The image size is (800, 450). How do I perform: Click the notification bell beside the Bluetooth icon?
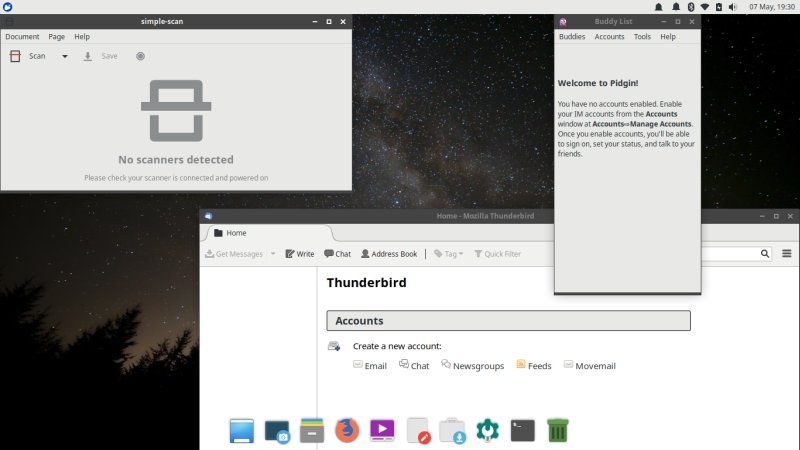click(x=676, y=7)
